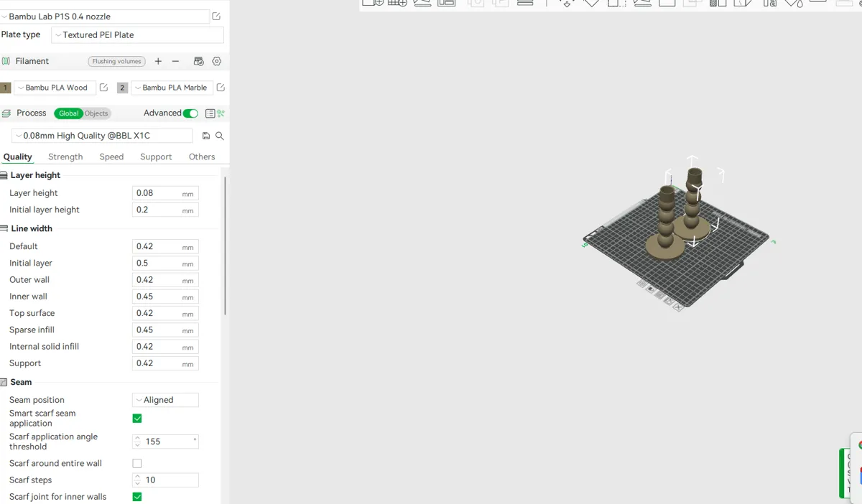Viewport: 862px width, 504px height.
Task: Expand the 0.08mm High Quality process preset list
Action: point(102,136)
